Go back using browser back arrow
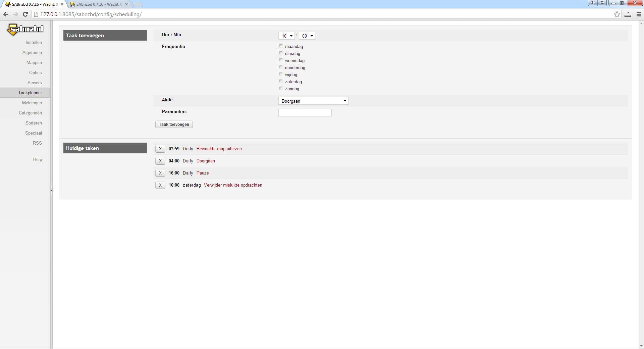 point(6,14)
